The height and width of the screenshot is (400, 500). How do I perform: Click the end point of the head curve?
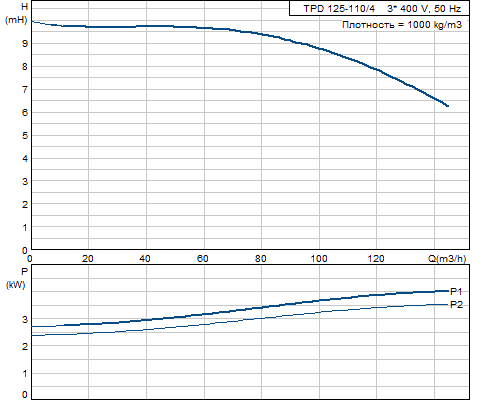[x=448, y=106]
